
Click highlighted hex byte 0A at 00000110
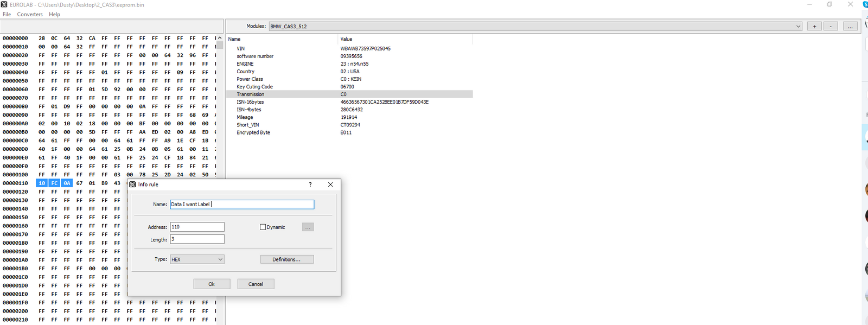pyautogui.click(x=67, y=183)
